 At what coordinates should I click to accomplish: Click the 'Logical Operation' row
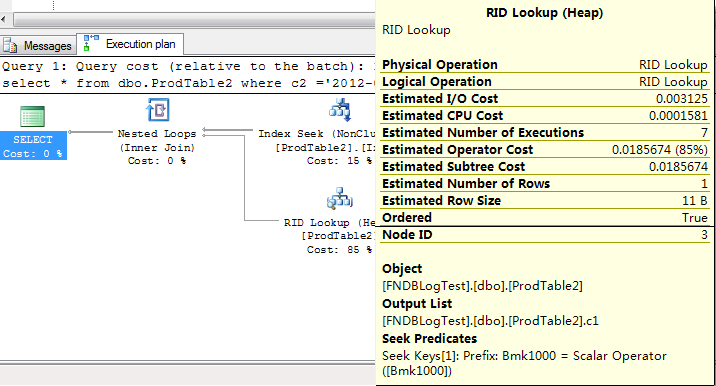click(545, 81)
